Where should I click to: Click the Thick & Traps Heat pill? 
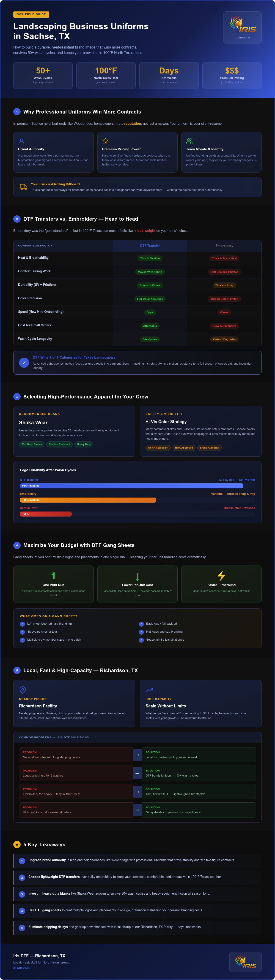(224, 258)
